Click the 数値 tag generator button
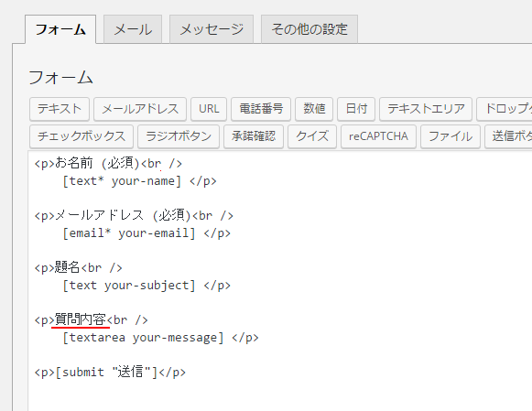532x411 pixels. point(314,109)
